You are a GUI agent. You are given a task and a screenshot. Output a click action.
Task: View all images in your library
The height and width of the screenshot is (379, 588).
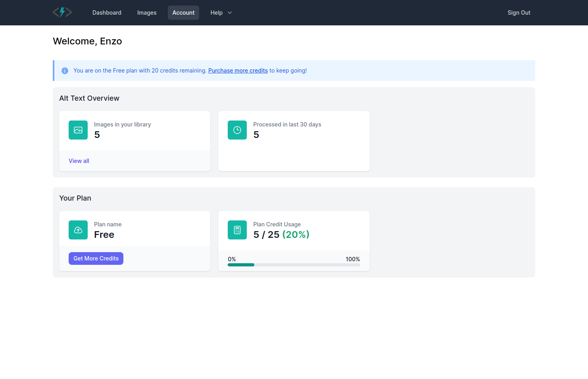coord(79,161)
